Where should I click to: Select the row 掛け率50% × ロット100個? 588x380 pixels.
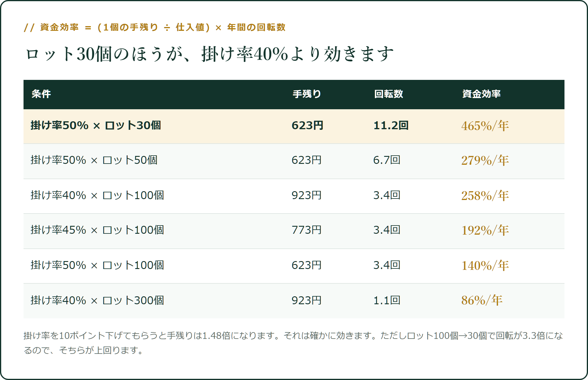pyautogui.click(x=294, y=266)
